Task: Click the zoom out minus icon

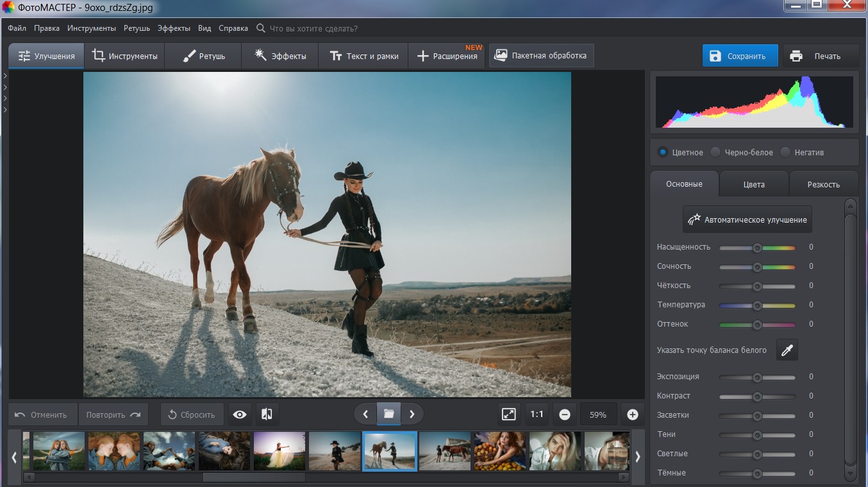Action: coord(565,414)
